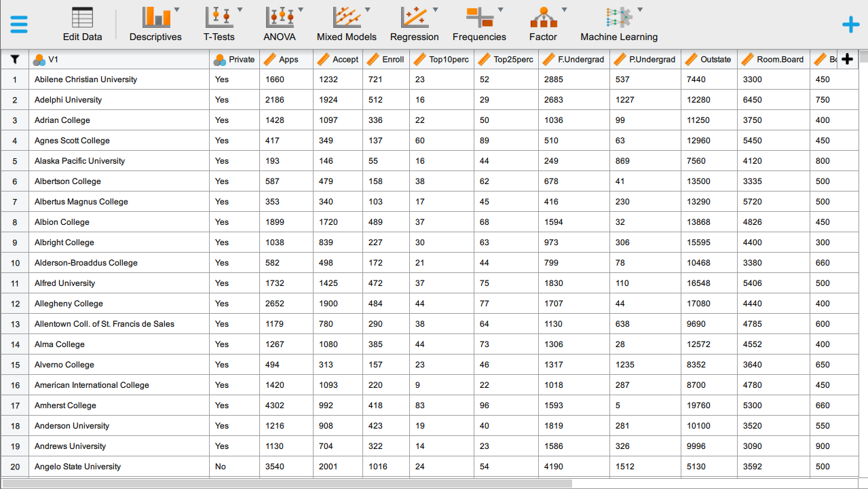Expand the Machine Learning dropdown arrow
Screen dimensions: 868x489
click(x=639, y=10)
